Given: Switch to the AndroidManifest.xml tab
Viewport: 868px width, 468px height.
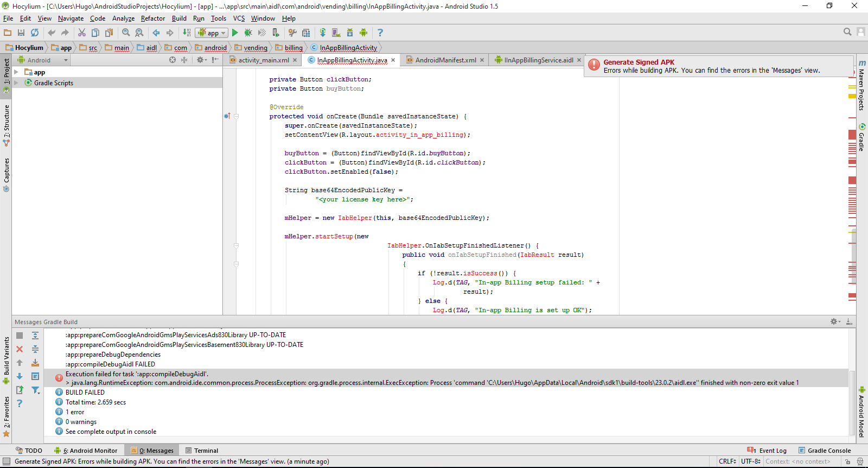Looking at the screenshot, I should (x=445, y=60).
